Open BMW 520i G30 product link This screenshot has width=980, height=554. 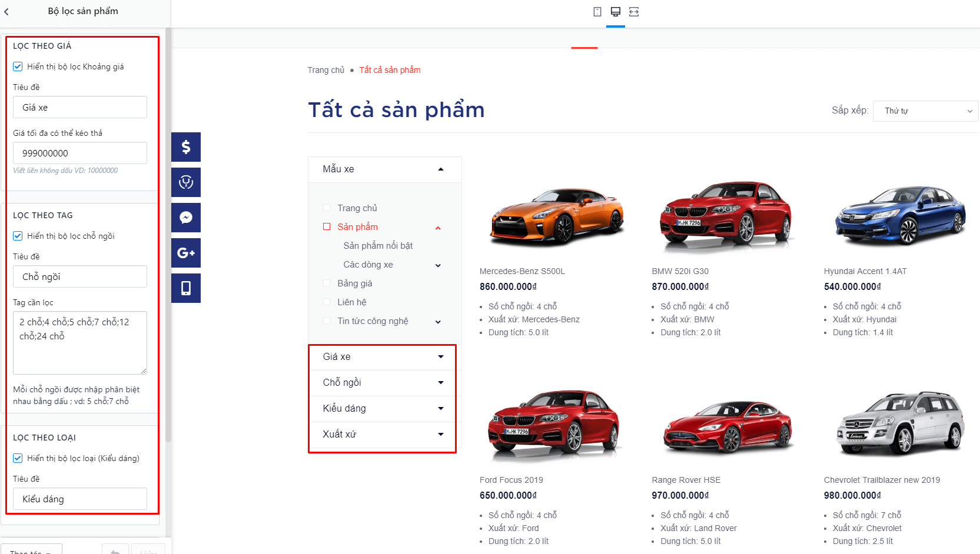pyautogui.click(x=680, y=271)
